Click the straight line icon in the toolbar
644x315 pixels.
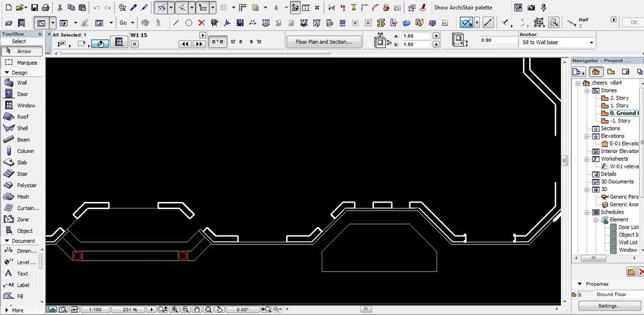(176, 23)
